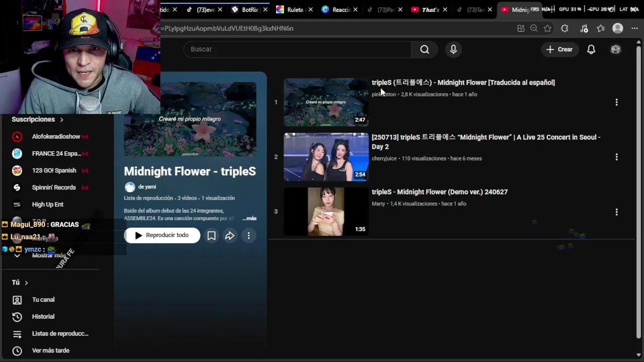Type in the Buscar search field

[297, 49]
